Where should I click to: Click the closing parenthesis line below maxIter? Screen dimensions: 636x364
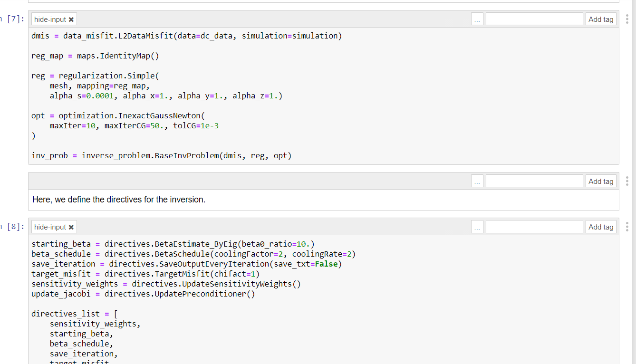[x=33, y=136]
